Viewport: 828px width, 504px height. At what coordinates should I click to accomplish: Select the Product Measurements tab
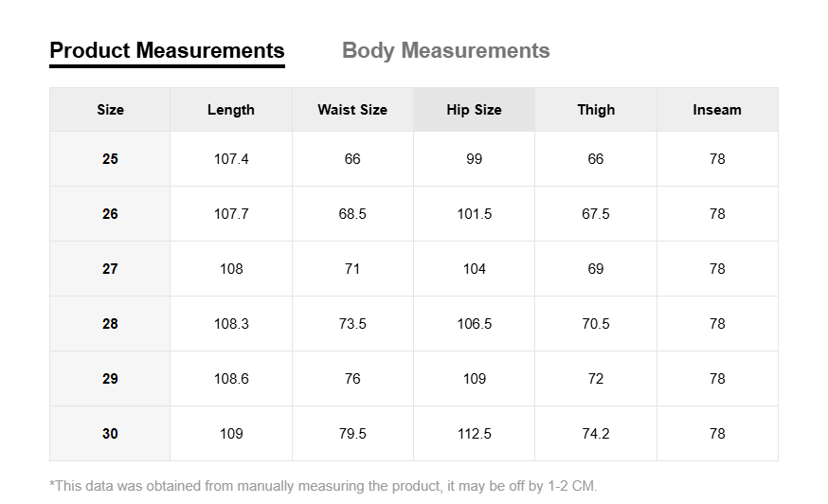[x=167, y=51]
